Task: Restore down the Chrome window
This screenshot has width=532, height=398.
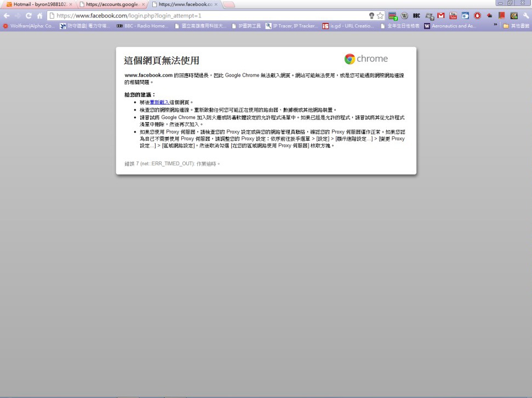Action: (510, 3)
